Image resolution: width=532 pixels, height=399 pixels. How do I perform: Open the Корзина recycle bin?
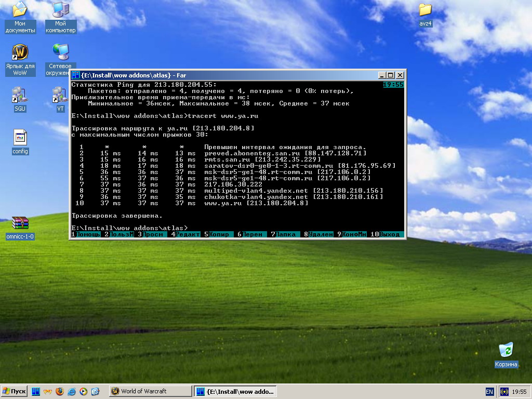[506, 355]
